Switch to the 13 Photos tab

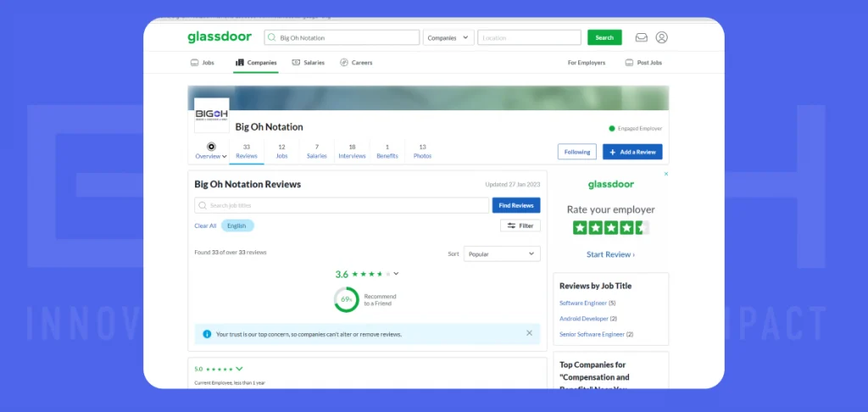click(422, 151)
